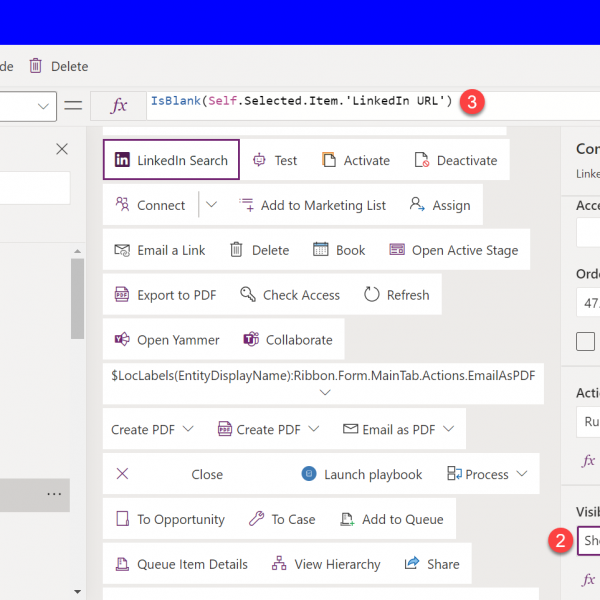Close the left pane with X
600x600 pixels.
tap(62, 149)
